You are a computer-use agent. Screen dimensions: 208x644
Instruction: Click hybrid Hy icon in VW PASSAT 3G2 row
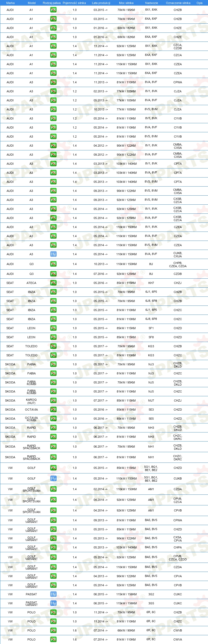tap(53, 594)
